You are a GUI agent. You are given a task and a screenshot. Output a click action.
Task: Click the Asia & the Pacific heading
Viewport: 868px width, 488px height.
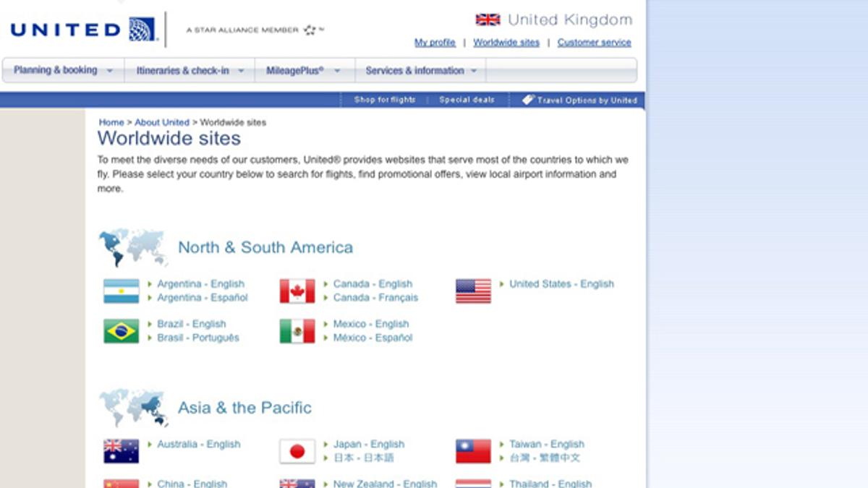pos(244,408)
